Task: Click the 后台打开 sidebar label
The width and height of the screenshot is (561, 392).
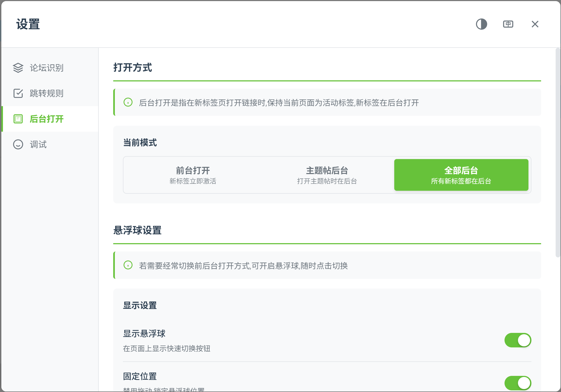Action: 47,119
